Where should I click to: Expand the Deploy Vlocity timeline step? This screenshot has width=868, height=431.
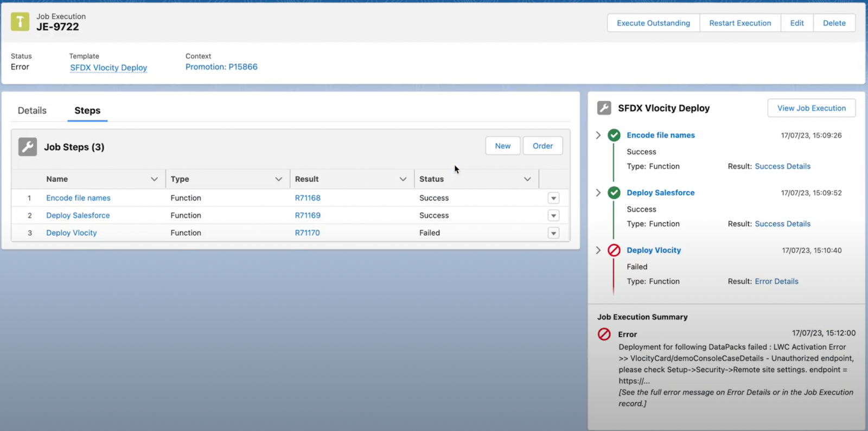coord(598,250)
